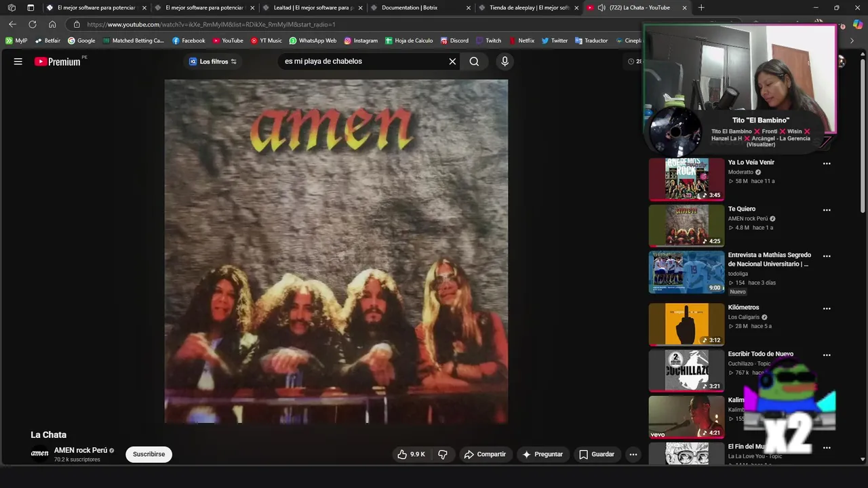Open AMEN rock Perú channel avatar
This screenshot has height=488, width=868.
coord(40,453)
